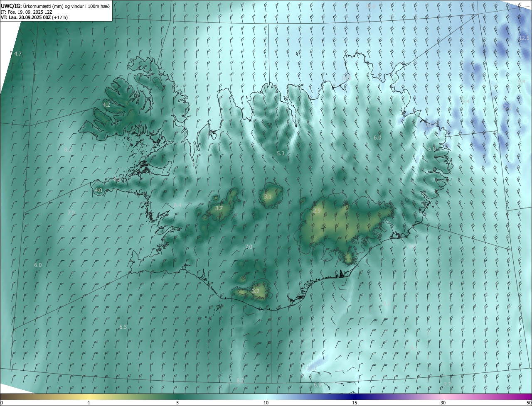Click the 15 tick on the color scale

[355, 403]
